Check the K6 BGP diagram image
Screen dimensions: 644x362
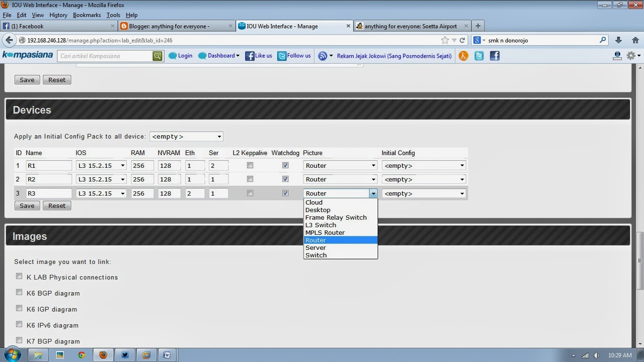[x=19, y=292]
